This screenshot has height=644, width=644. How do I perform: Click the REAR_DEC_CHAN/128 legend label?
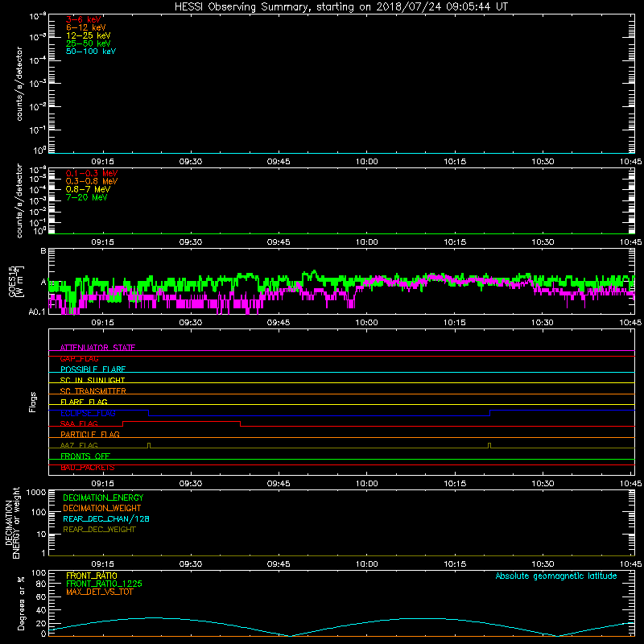coord(106,518)
